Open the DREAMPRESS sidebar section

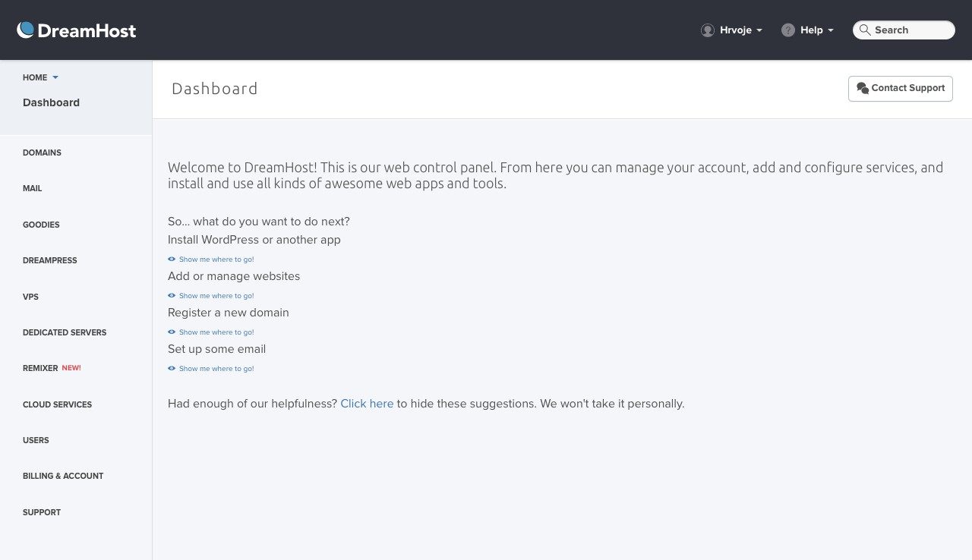[x=50, y=260]
